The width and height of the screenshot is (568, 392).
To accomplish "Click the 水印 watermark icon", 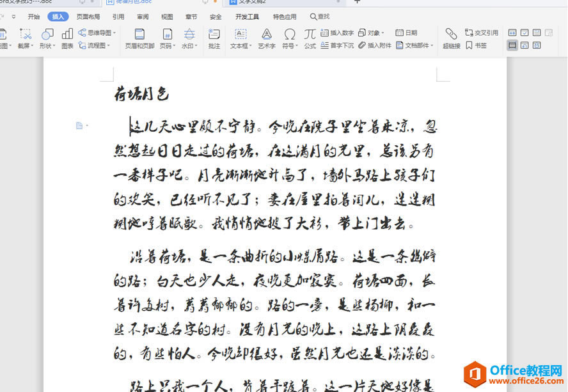I will [189, 34].
